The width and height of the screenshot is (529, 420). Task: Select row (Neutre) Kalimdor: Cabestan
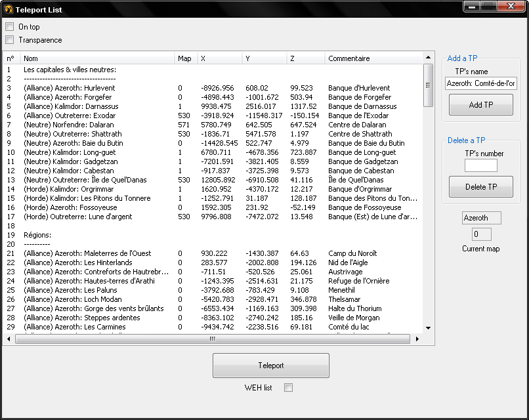coord(213,171)
